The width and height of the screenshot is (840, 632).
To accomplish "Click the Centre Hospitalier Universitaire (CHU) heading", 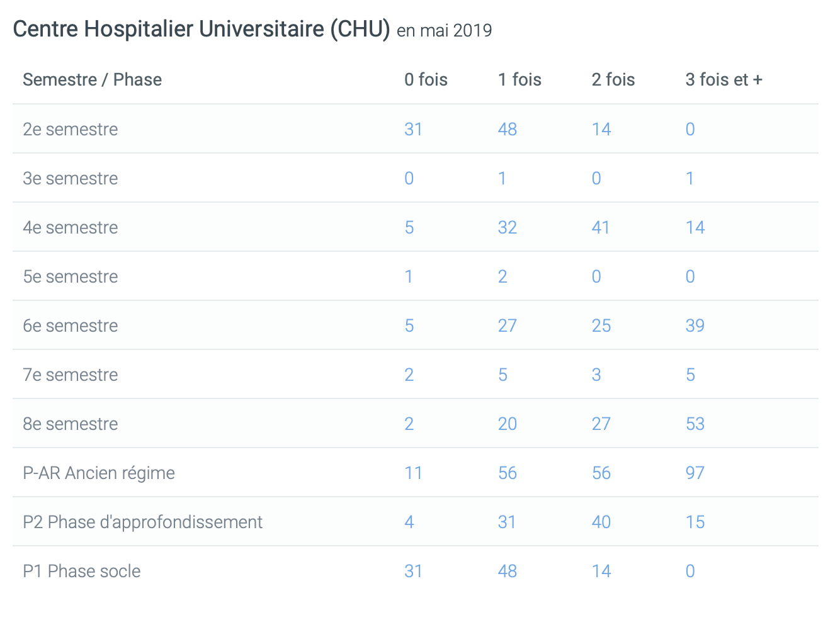I will coord(201,30).
